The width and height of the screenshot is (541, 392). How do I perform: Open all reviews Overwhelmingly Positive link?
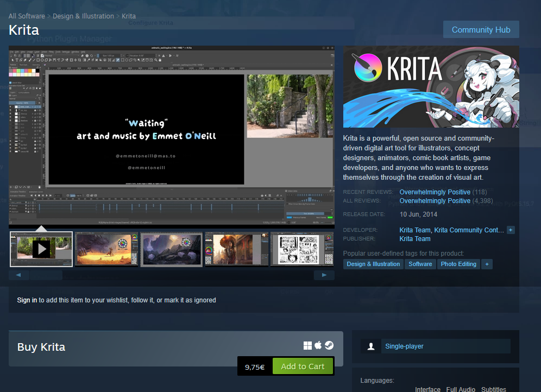[x=435, y=201]
